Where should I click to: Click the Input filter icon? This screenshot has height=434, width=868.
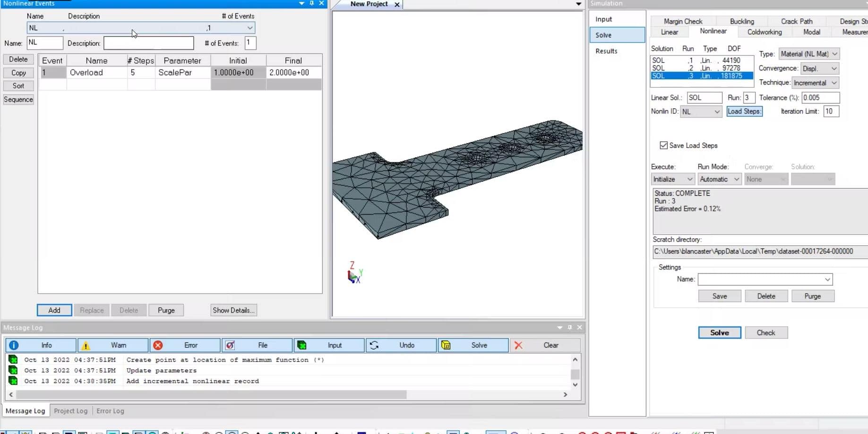(302, 345)
